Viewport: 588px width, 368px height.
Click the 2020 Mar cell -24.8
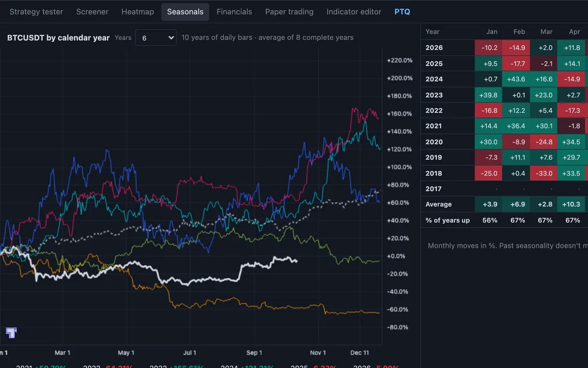(x=544, y=142)
